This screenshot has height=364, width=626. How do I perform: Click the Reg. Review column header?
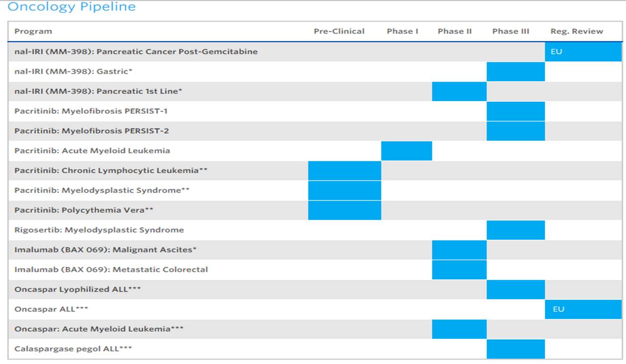[576, 32]
